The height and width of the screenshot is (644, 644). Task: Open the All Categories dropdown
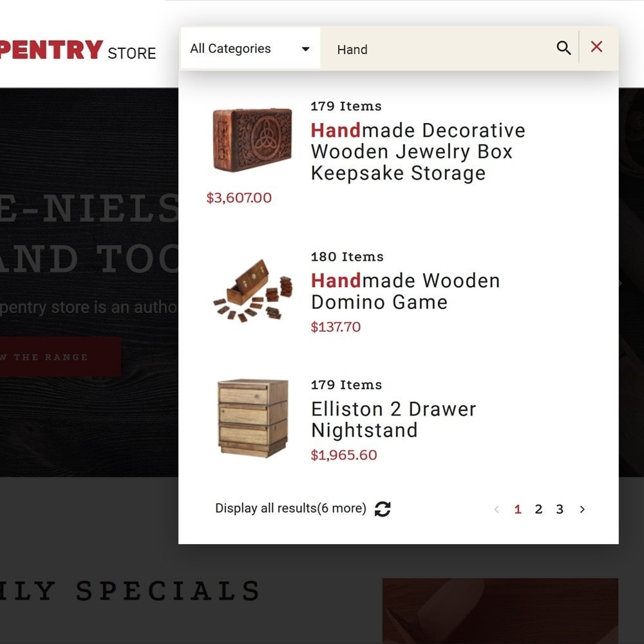coord(251,48)
